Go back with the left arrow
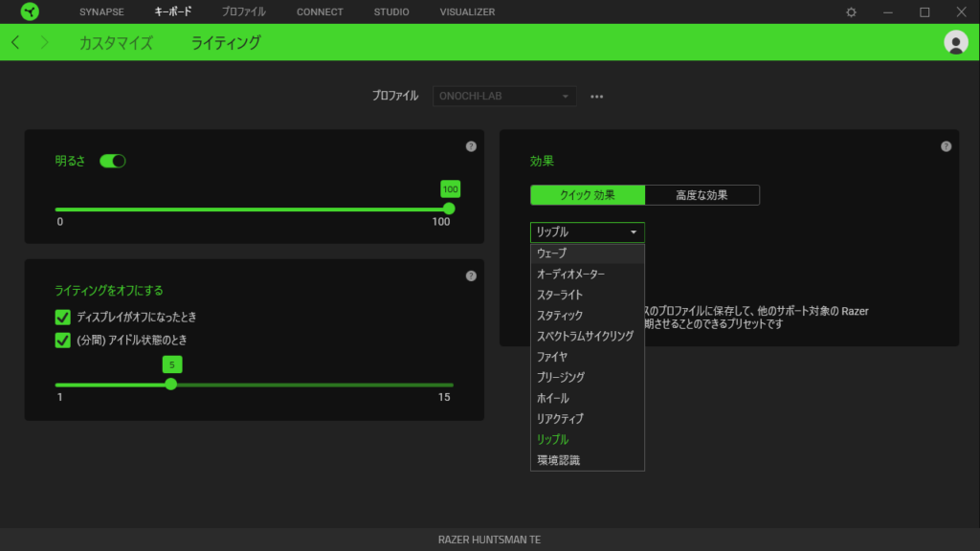980x551 pixels. (15, 42)
